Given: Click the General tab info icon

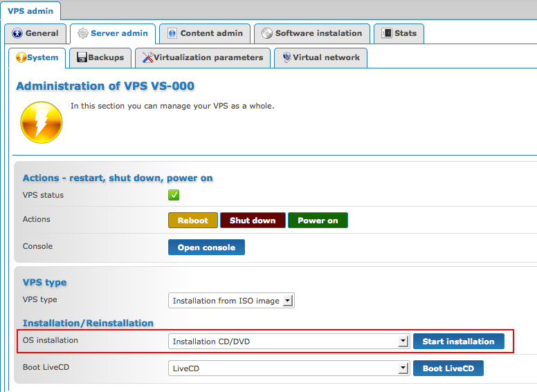Looking at the screenshot, I should (17, 33).
